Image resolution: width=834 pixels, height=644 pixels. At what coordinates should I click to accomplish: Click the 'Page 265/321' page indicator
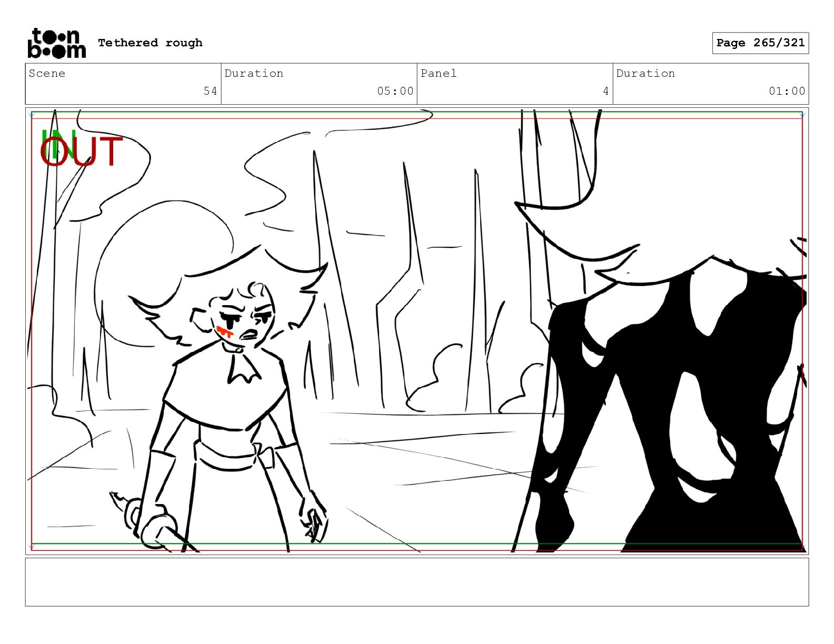760,43
